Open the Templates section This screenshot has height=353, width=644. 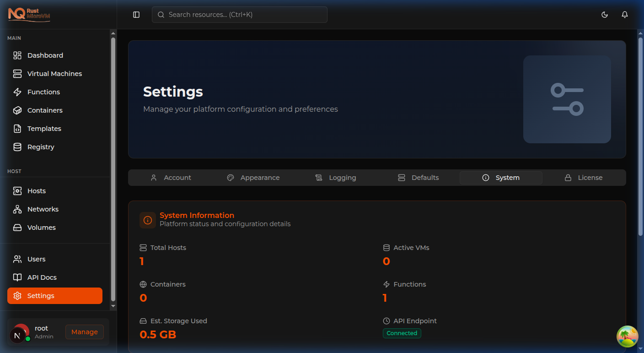tap(43, 128)
